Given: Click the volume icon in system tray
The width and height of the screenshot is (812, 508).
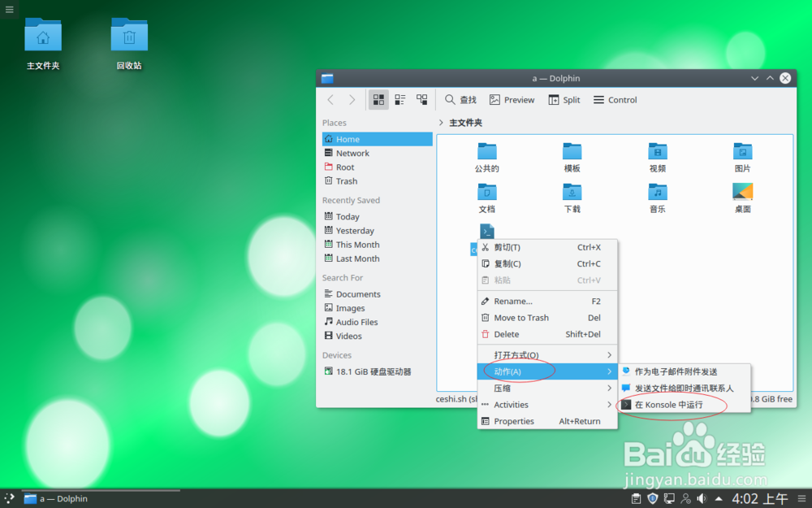Looking at the screenshot, I should (x=702, y=498).
